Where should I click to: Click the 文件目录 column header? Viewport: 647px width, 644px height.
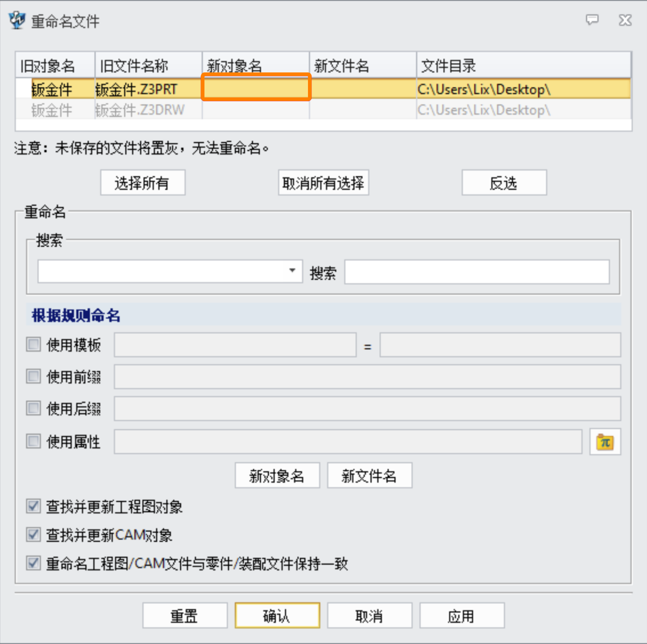point(524,66)
